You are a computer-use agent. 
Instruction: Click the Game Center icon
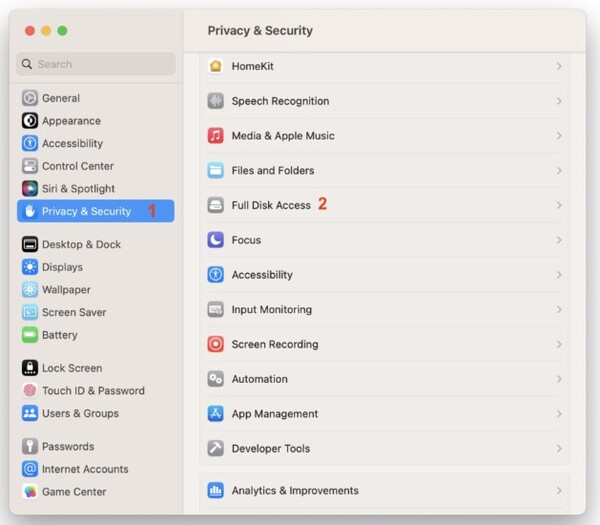(x=30, y=491)
